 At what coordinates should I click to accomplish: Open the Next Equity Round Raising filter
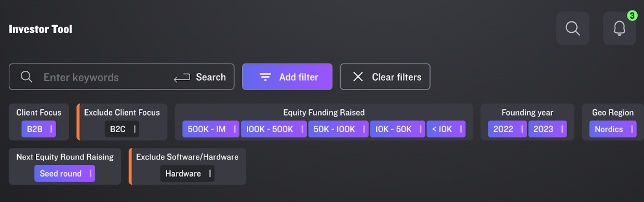click(65, 157)
